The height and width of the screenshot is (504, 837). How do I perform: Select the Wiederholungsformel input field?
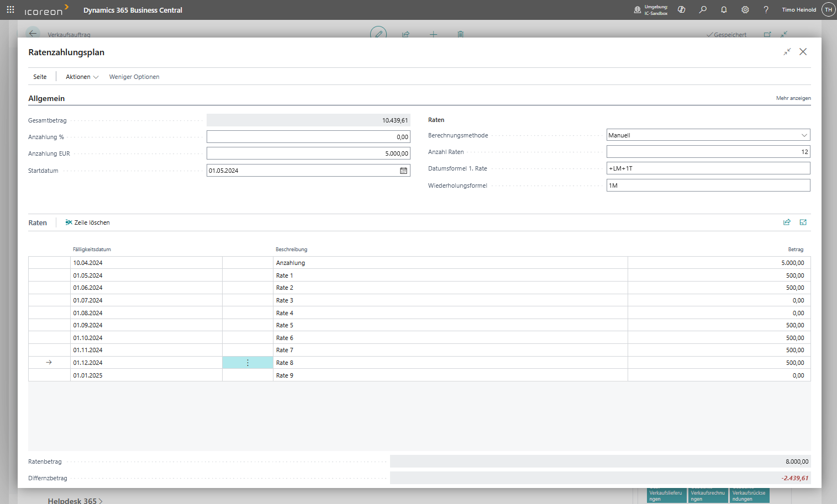click(708, 185)
